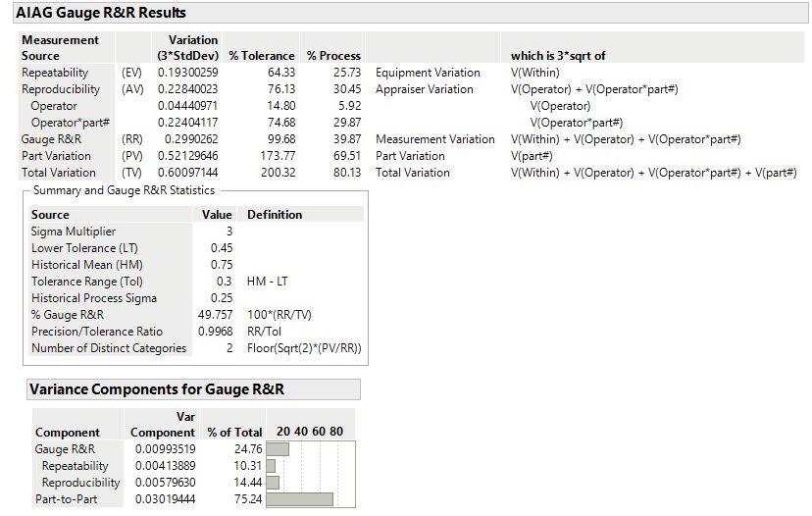This screenshot has height=516, width=812.
Task: Click the Measurement Variation description
Action: pyautogui.click(x=435, y=139)
